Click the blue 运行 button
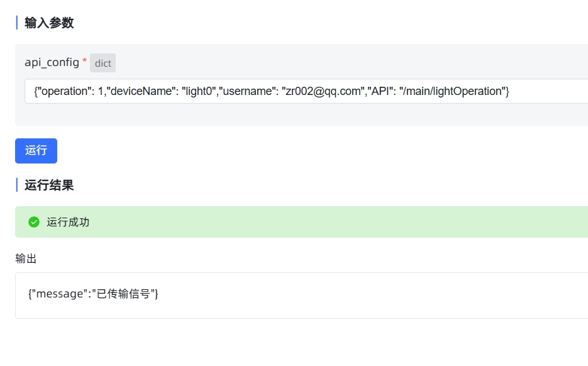The height and width of the screenshot is (366, 588). pos(36,151)
